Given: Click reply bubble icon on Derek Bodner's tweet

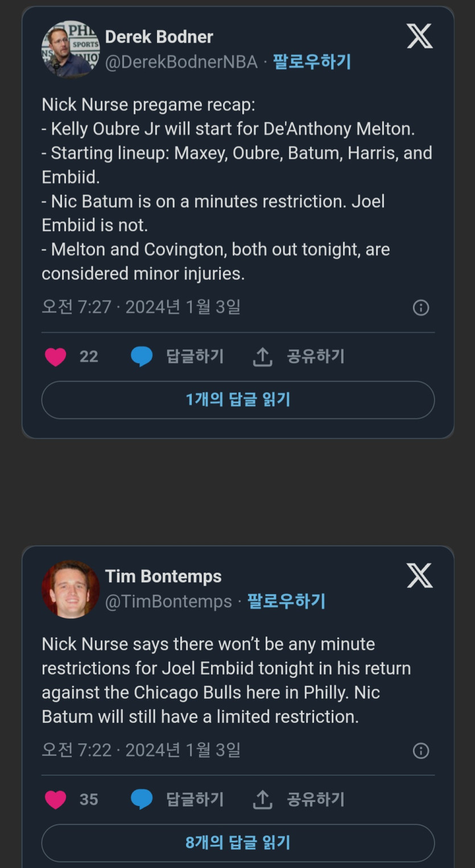Looking at the screenshot, I should (142, 357).
